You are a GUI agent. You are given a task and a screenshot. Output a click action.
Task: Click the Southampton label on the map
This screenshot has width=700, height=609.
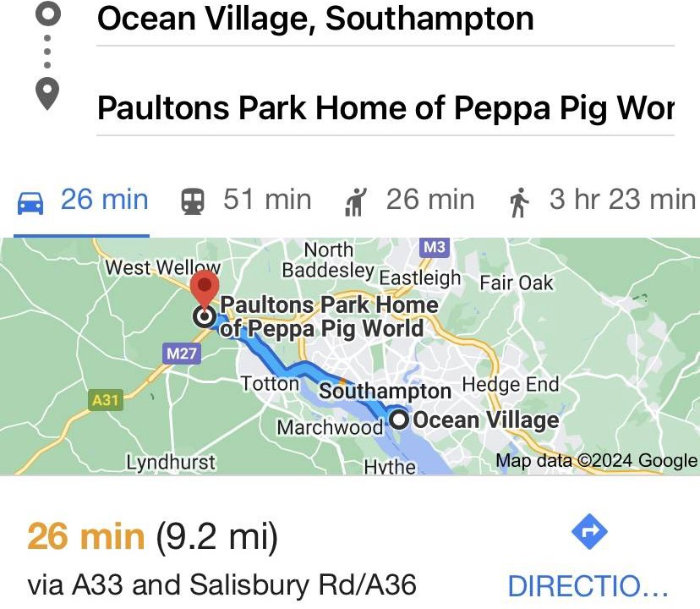pyautogui.click(x=385, y=391)
